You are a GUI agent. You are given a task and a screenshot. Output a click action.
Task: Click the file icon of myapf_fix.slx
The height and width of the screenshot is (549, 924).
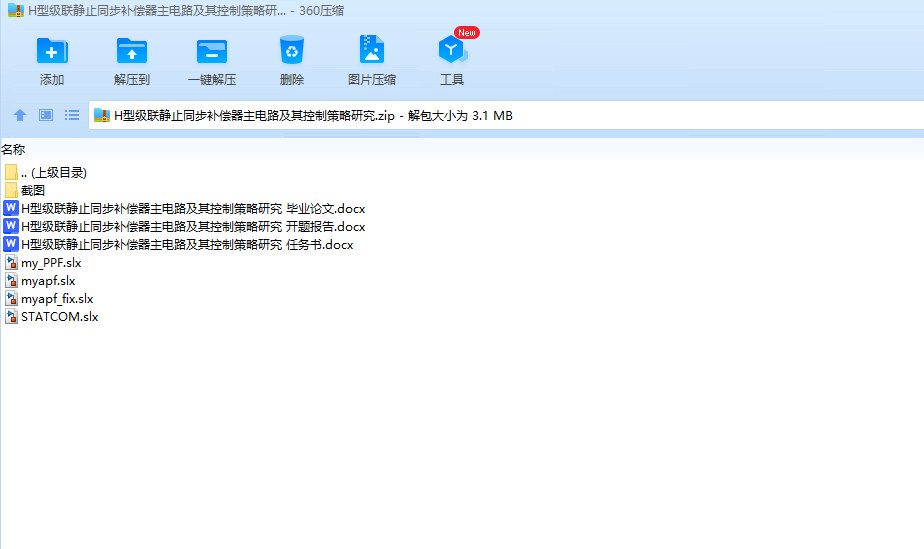click(x=11, y=298)
